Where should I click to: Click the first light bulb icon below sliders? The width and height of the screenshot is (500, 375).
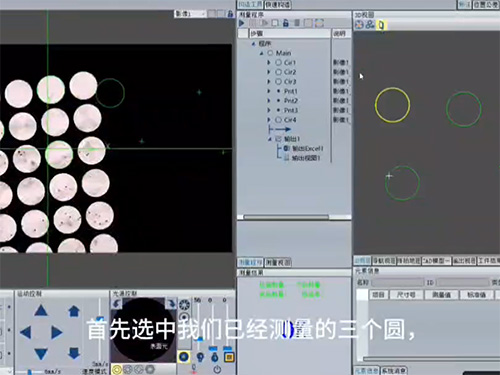200,357
